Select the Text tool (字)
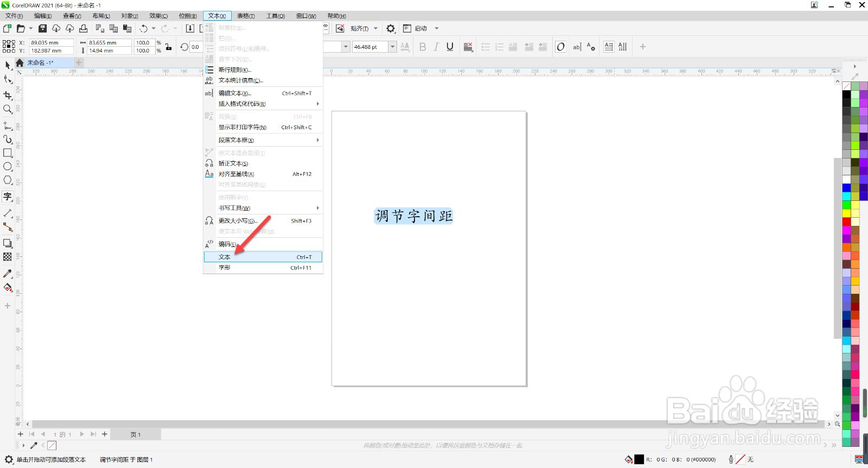 [8, 197]
